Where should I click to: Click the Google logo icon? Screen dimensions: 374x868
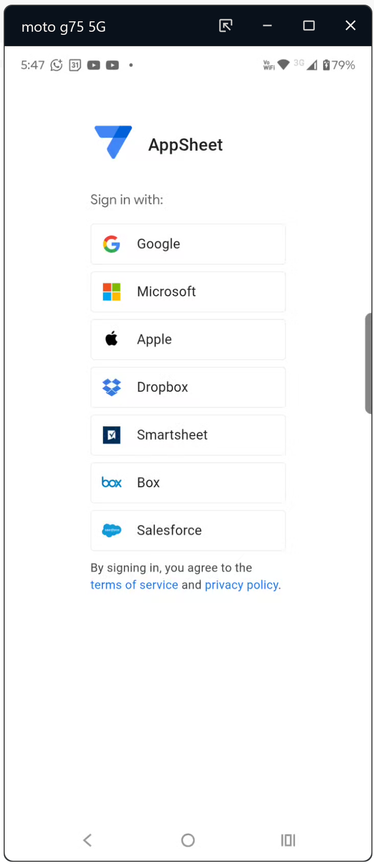click(111, 244)
